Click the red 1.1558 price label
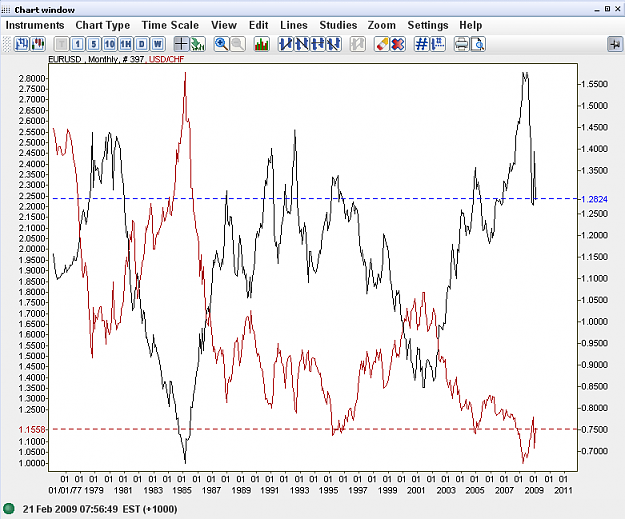The height and width of the screenshot is (519, 625). pyautogui.click(x=32, y=429)
